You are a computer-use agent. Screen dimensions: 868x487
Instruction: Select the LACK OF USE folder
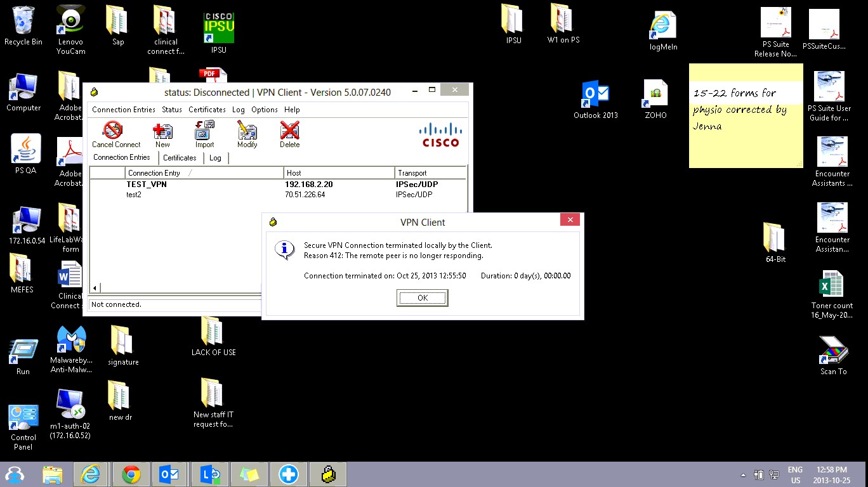coord(213,336)
